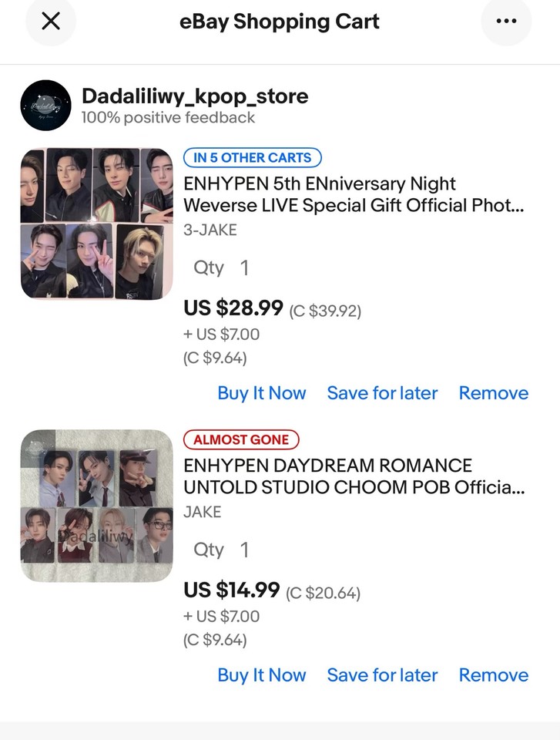Save the $14.99 photocard for later
Viewport: 560px width, 740px height.
(x=382, y=675)
